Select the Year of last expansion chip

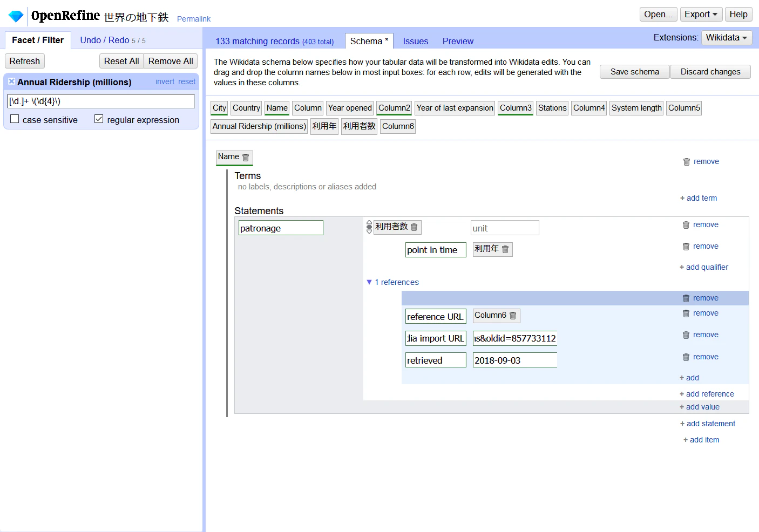tap(455, 108)
